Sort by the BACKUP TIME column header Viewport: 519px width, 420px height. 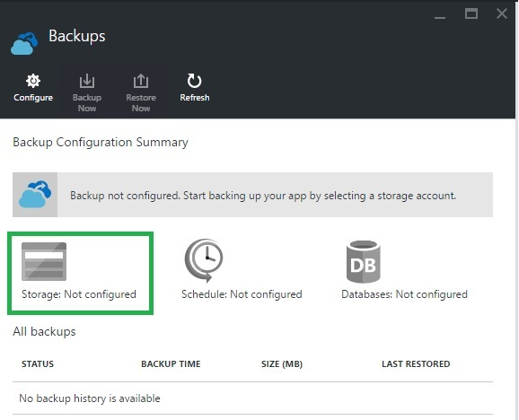pos(171,363)
